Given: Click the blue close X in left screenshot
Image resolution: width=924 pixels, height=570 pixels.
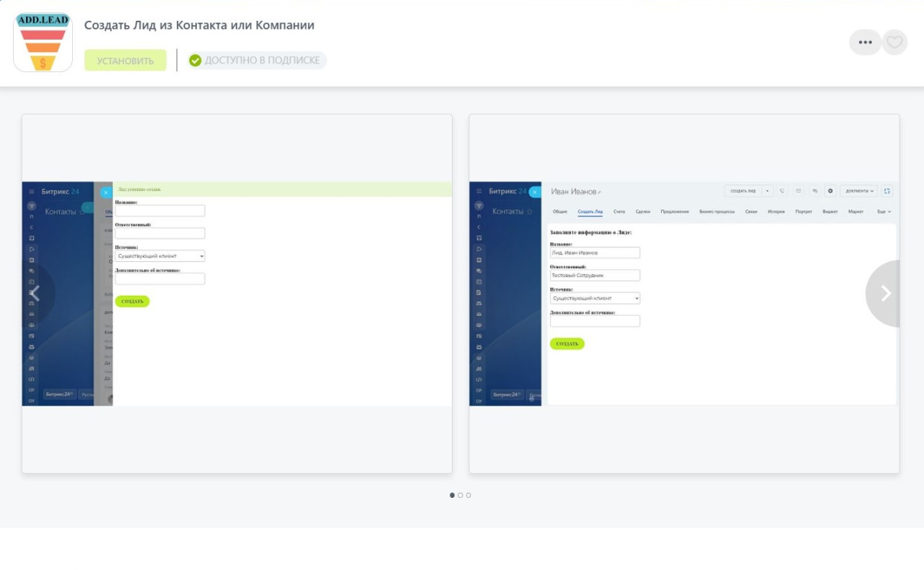Looking at the screenshot, I should 106,193.
